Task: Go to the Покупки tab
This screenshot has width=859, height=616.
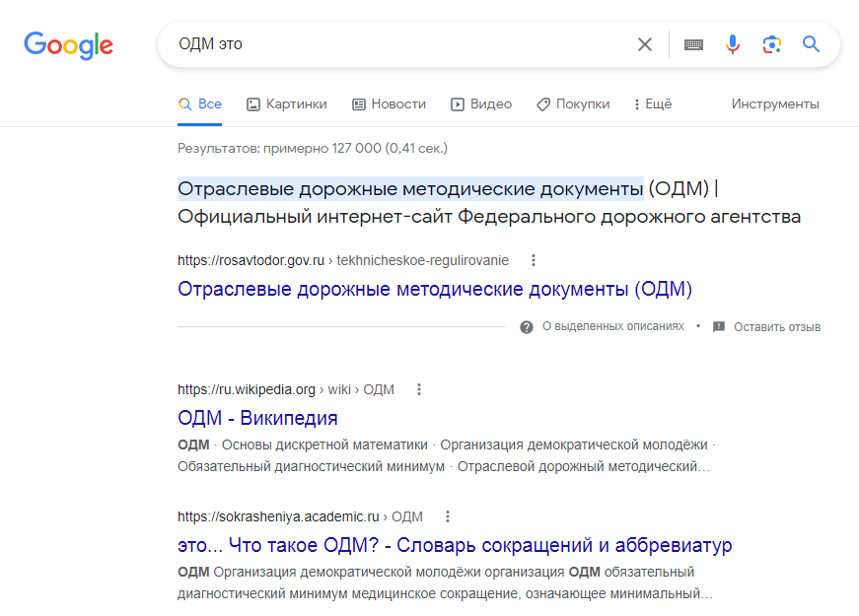Action: click(573, 104)
